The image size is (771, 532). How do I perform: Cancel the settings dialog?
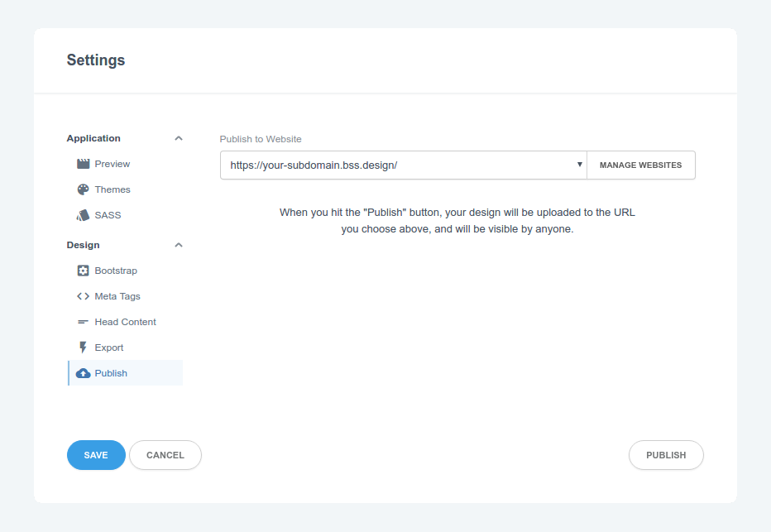[x=165, y=455]
